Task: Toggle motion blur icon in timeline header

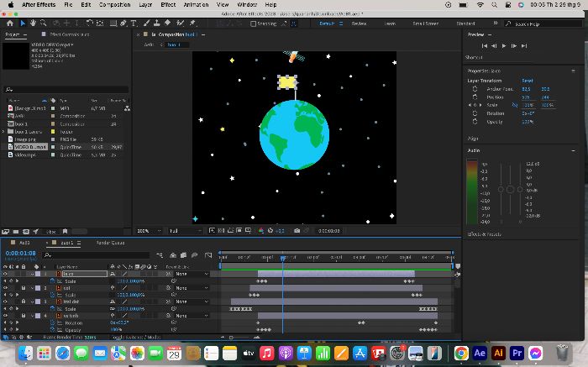Action: 194,255
